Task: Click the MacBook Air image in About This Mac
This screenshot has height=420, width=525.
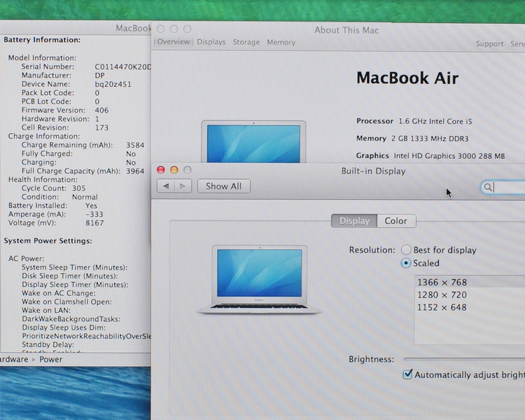Action: click(253, 141)
